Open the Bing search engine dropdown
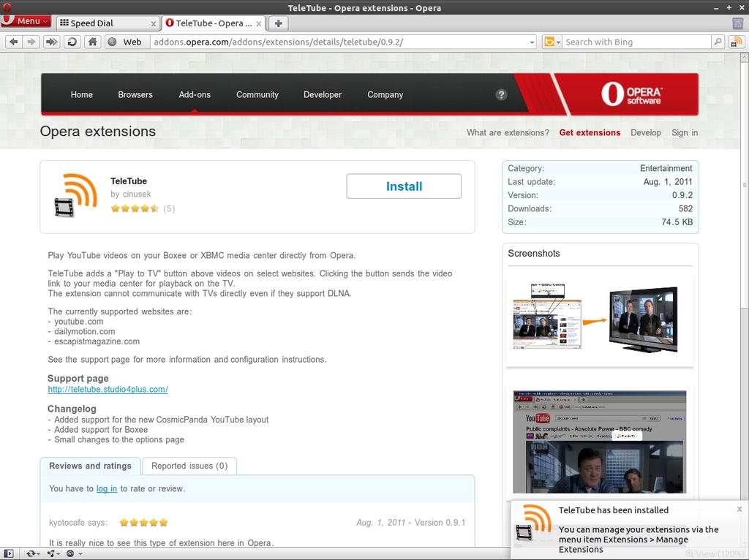 552,42
